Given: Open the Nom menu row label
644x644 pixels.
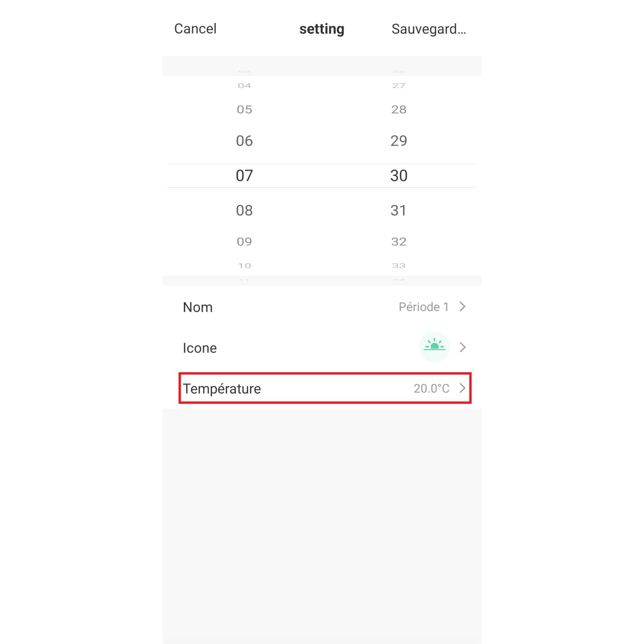Looking at the screenshot, I should pos(198,307).
